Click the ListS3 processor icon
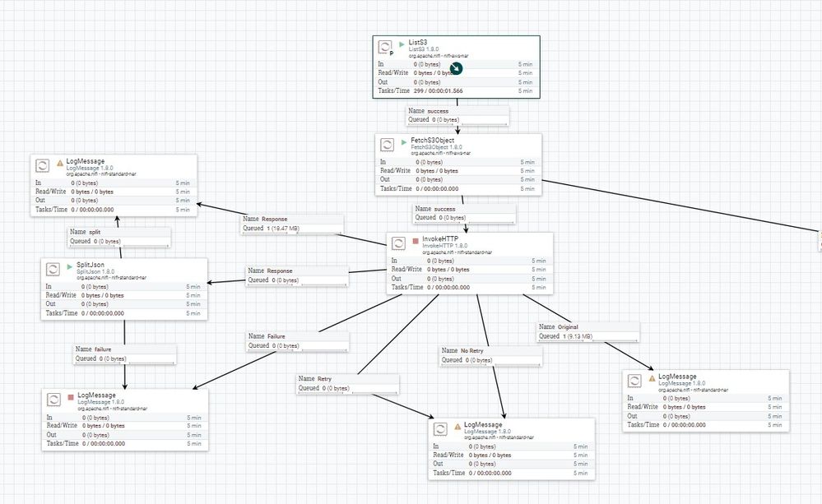 (384, 47)
